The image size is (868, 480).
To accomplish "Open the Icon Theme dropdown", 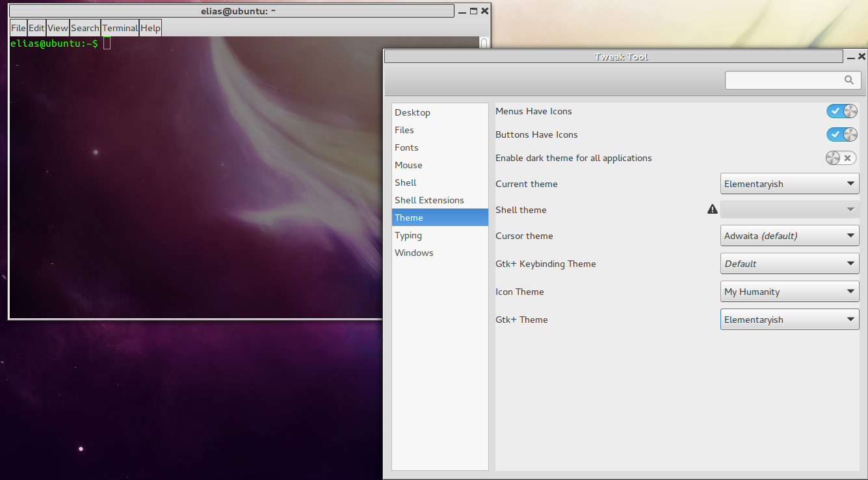I will coord(789,292).
